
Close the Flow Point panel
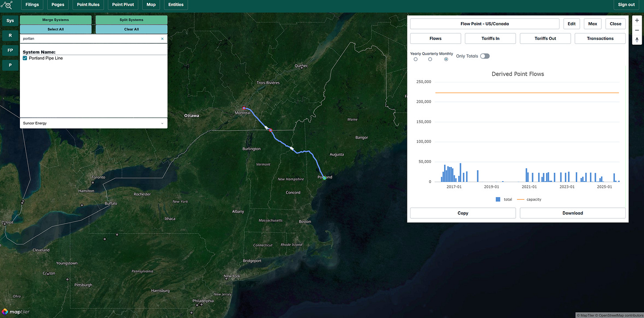pos(615,24)
